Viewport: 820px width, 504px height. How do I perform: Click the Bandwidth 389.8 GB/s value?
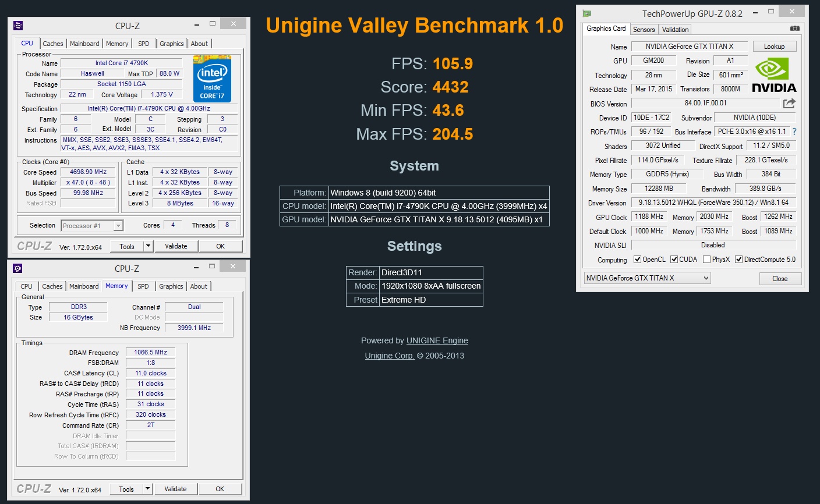pos(765,189)
